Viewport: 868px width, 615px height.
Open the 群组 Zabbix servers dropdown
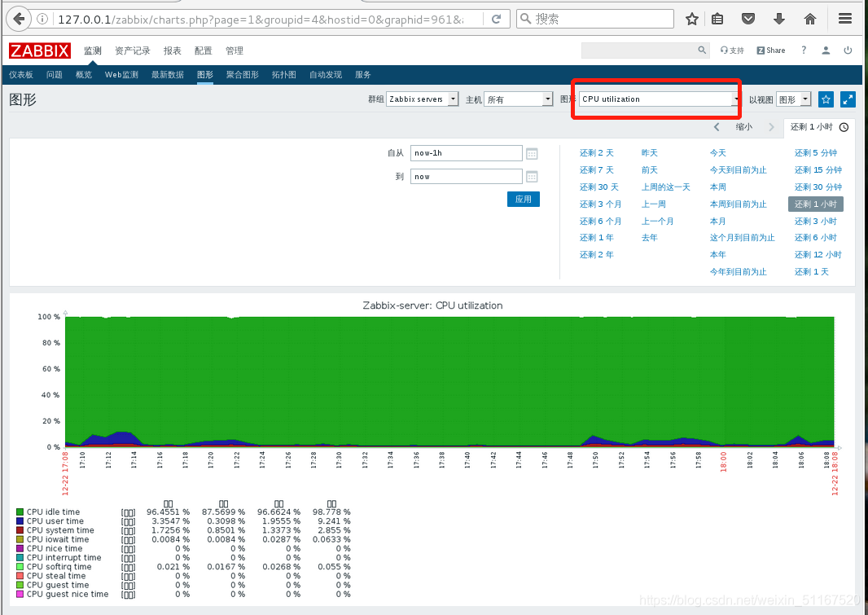(x=423, y=99)
